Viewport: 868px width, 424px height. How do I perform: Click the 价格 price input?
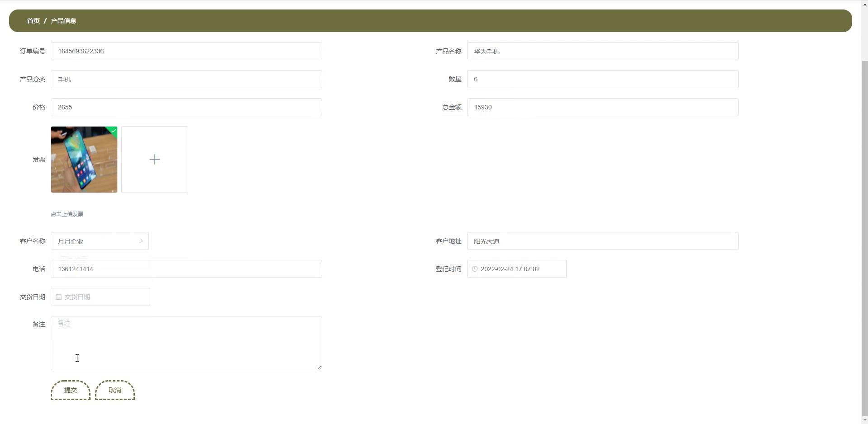pyautogui.click(x=186, y=107)
